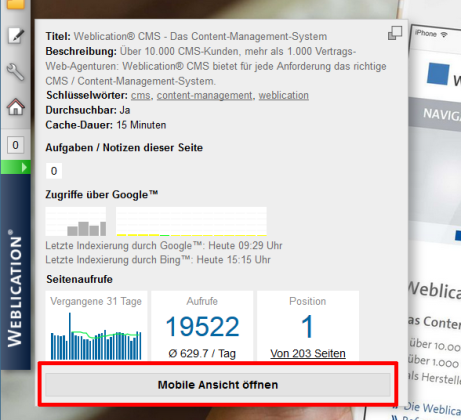
Task: Click the Mobile Ansicht öffnen button
Action: [218, 385]
